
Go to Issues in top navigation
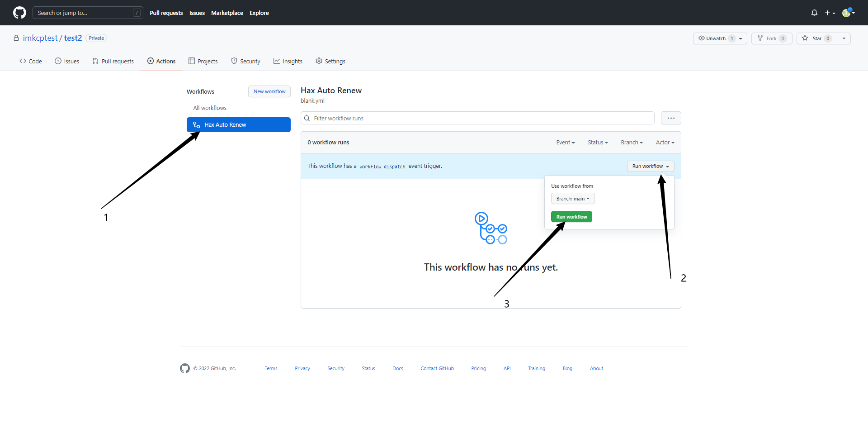coord(197,13)
